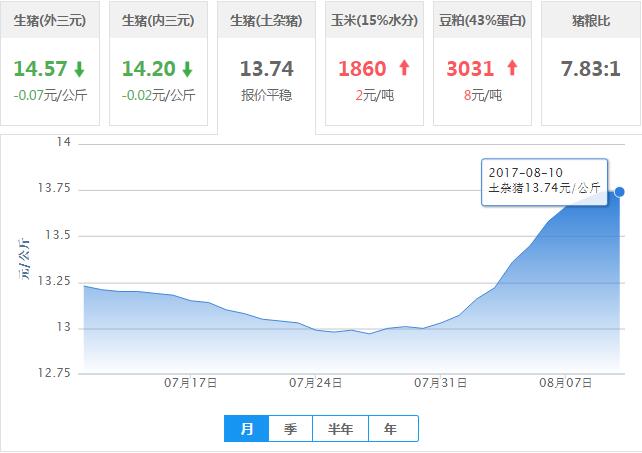This screenshot has height=453, width=642.
Task: Click the green down arrow beside 14.20
Action: [186, 69]
